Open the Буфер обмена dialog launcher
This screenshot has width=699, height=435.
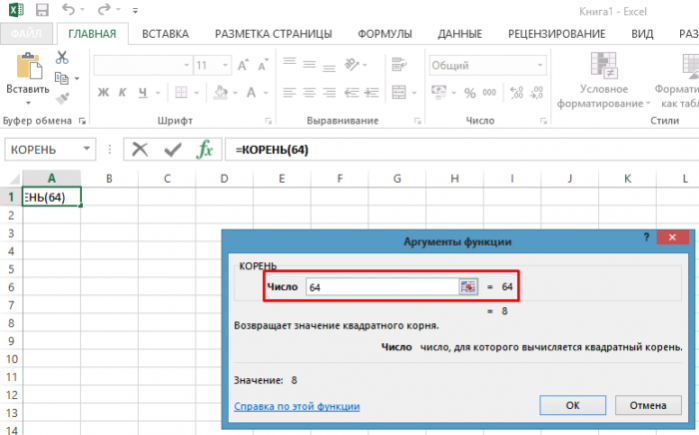tap(82, 121)
